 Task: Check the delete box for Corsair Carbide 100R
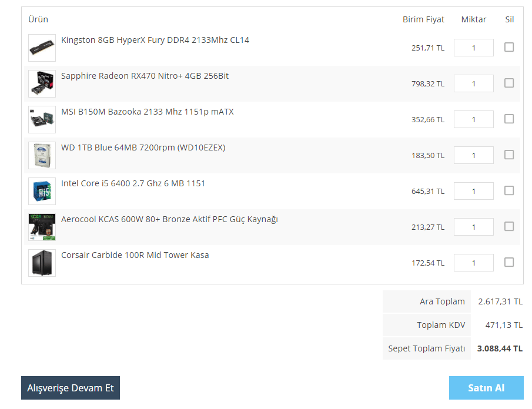[x=509, y=263]
